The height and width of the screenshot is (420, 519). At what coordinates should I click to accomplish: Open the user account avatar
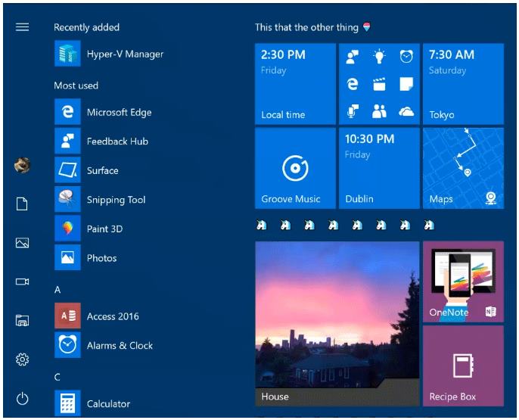click(x=22, y=165)
